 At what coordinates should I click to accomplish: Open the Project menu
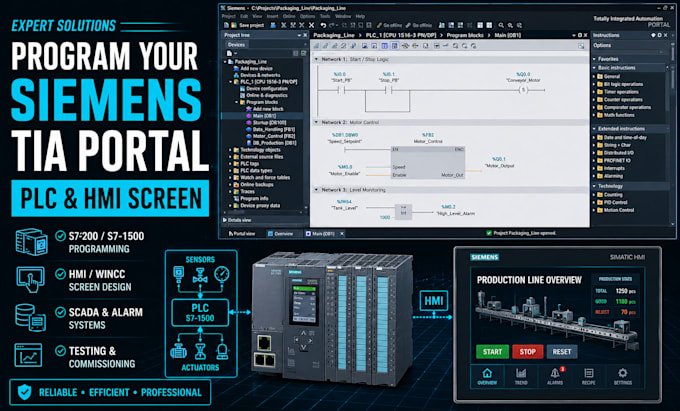pos(229,16)
